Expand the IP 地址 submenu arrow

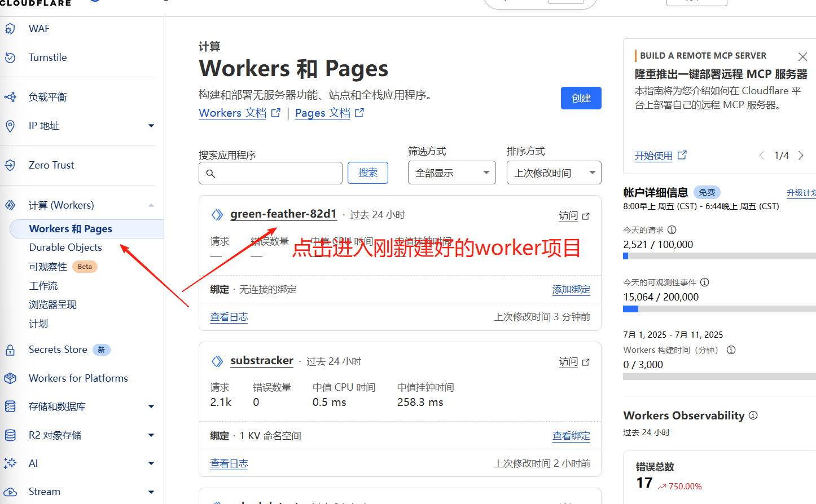(x=151, y=126)
